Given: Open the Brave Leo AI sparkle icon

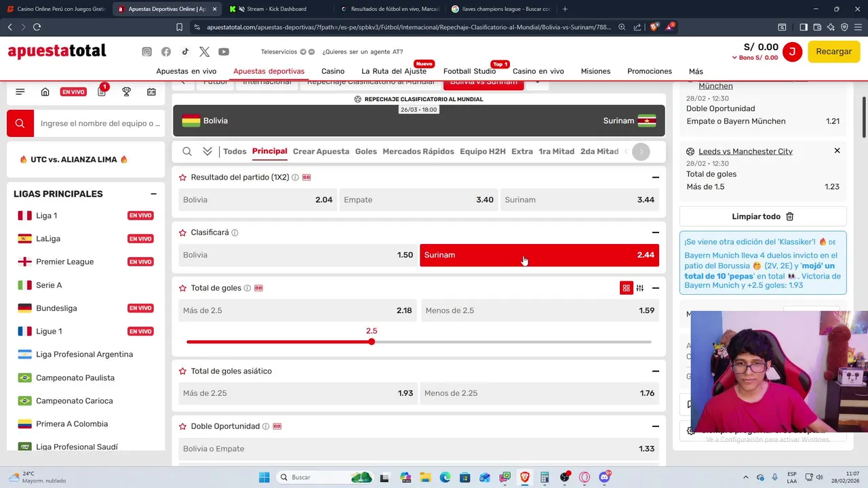Looking at the screenshot, I should tap(831, 27).
